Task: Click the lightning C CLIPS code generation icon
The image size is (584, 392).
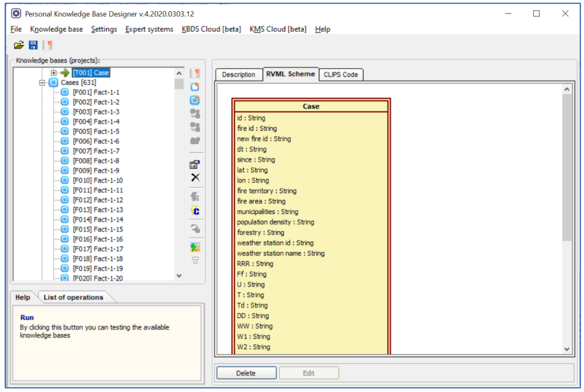Action: [195, 211]
